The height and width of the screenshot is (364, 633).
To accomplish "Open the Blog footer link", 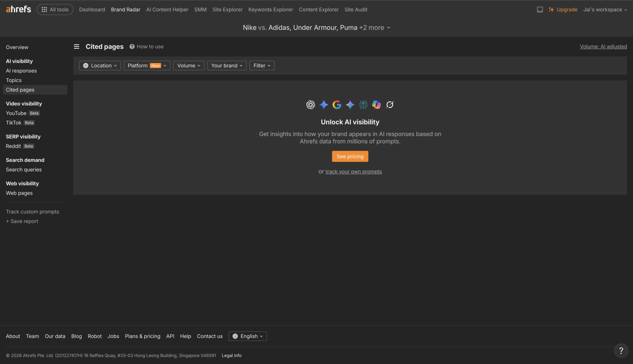I will tap(77, 336).
